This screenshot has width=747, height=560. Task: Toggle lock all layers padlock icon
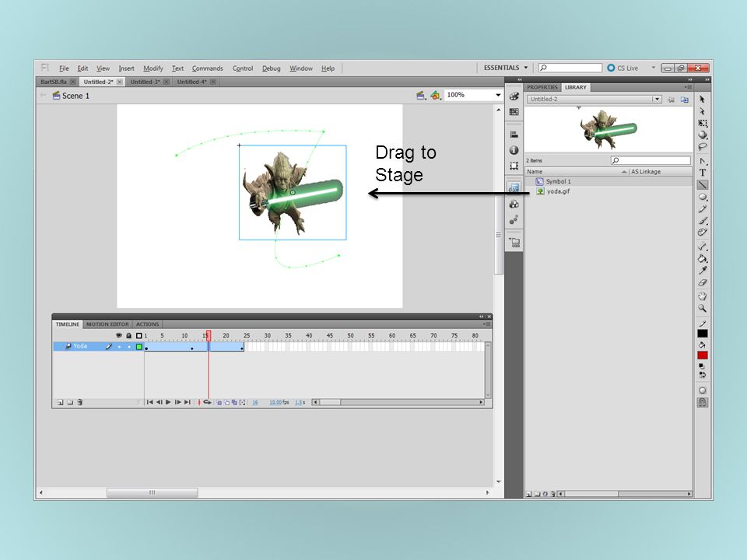pos(128,336)
